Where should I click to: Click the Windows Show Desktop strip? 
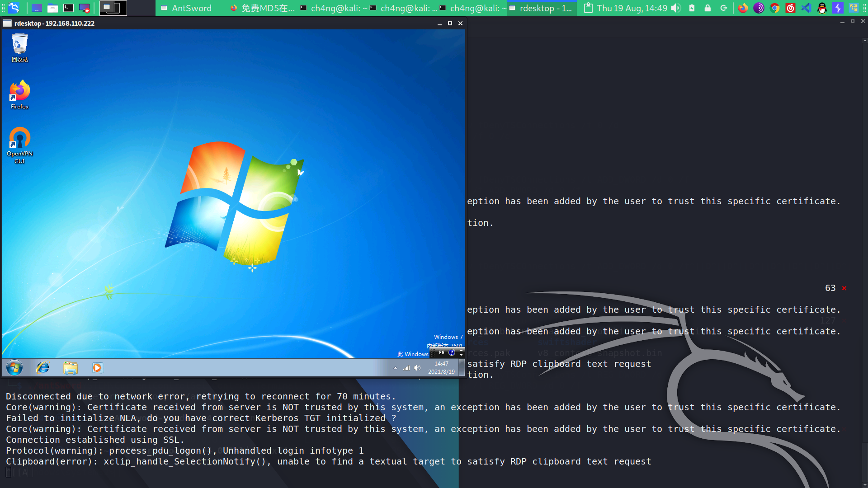click(x=462, y=368)
